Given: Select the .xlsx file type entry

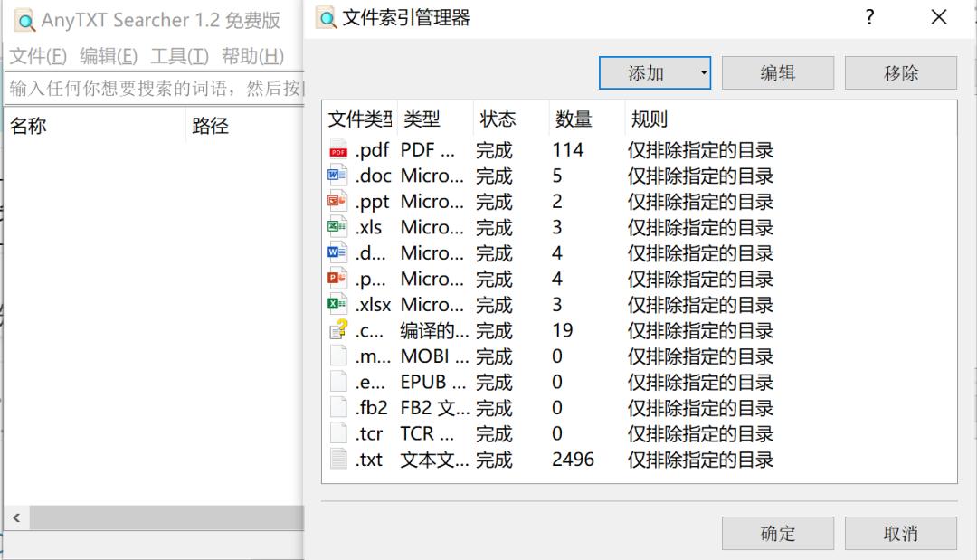Looking at the screenshot, I should pyautogui.click(x=374, y=305).
